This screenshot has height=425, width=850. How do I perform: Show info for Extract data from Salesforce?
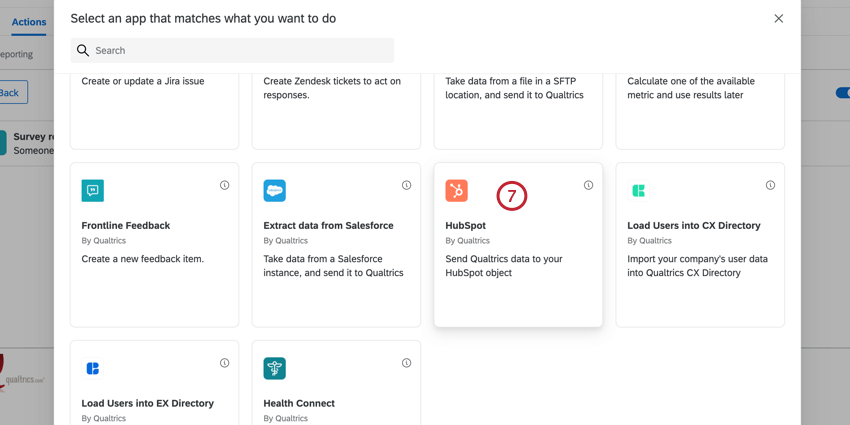click(x=406, y=185)
